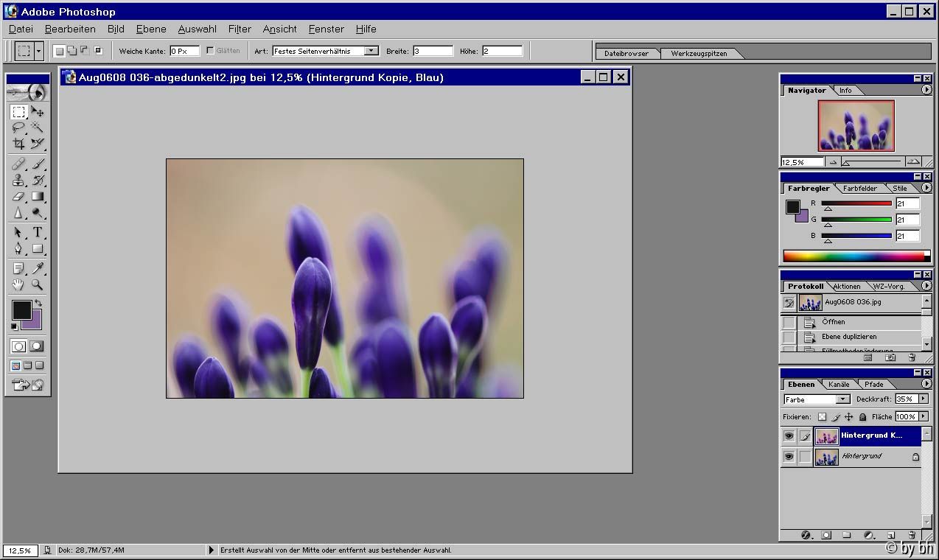
Task: Open the Filter menu
Action: pyautogui.click(x=240, y=29)
